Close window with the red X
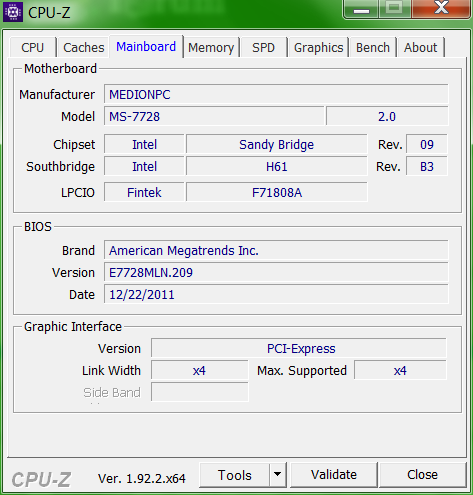The height and width of the screenshot is (495, 473). (441, 9)
